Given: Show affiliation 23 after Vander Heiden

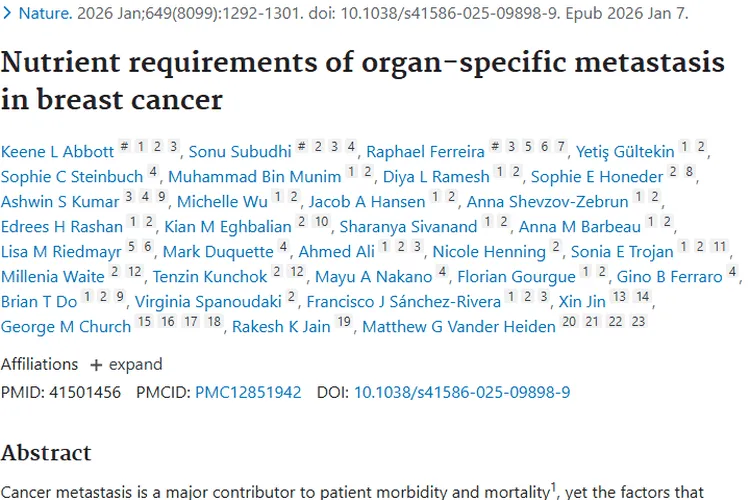Looking at the screenshot, I should tap(639, 322).
